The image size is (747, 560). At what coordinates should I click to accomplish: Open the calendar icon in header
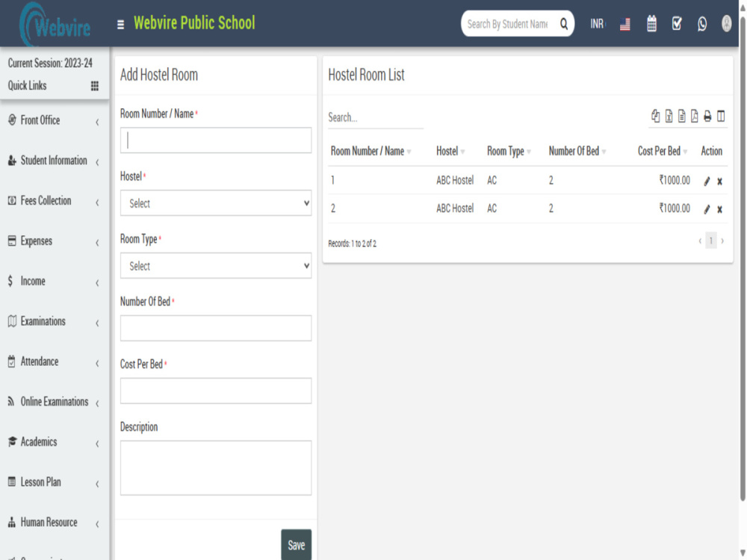(651, 24)
